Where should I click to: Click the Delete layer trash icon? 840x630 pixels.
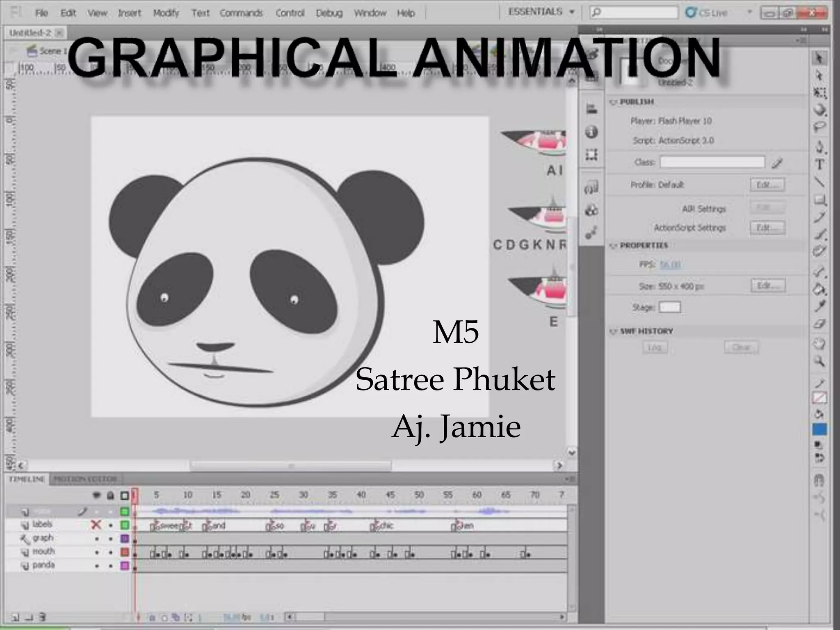coord(42,617)
